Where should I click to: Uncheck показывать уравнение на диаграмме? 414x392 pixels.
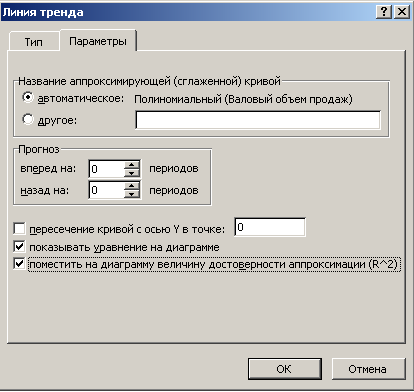19,247
